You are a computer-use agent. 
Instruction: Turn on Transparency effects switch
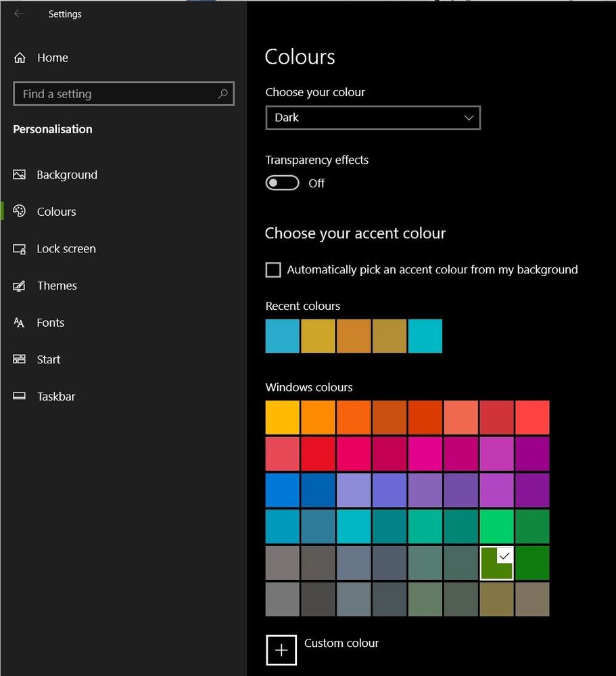point(282,183)
